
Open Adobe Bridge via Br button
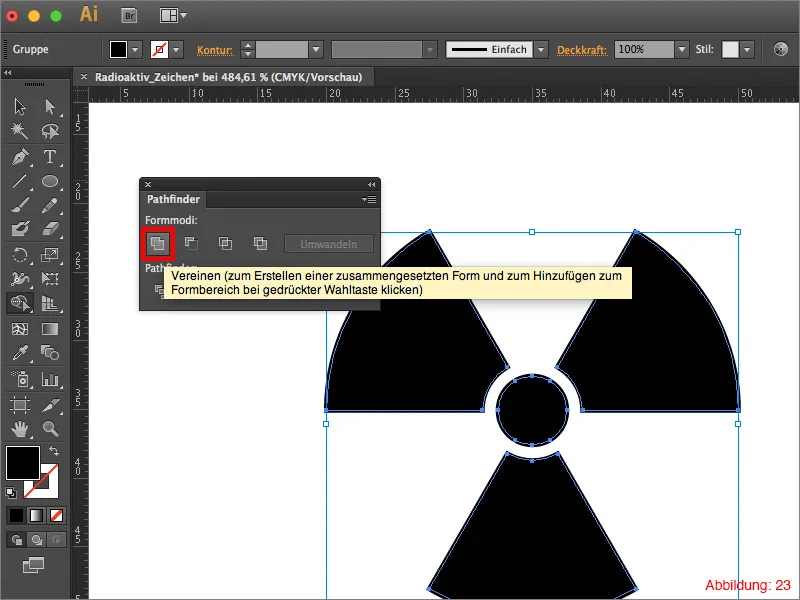[x=130, y=16]
